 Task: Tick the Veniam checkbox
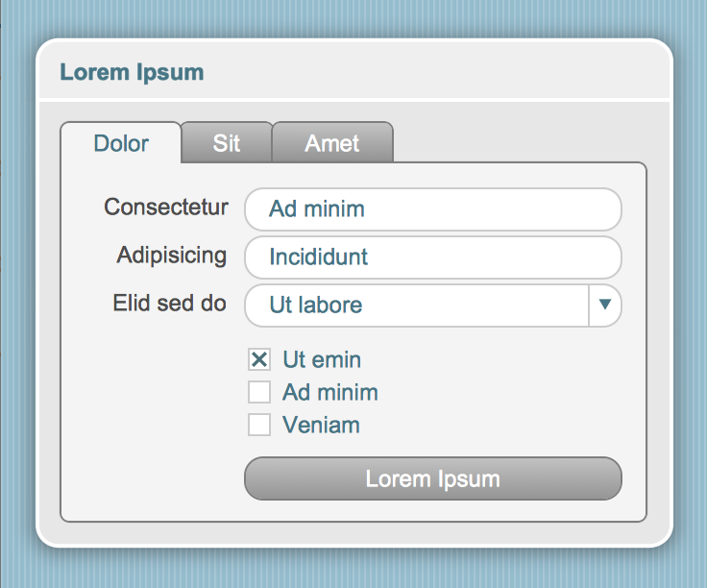[259, 425]
